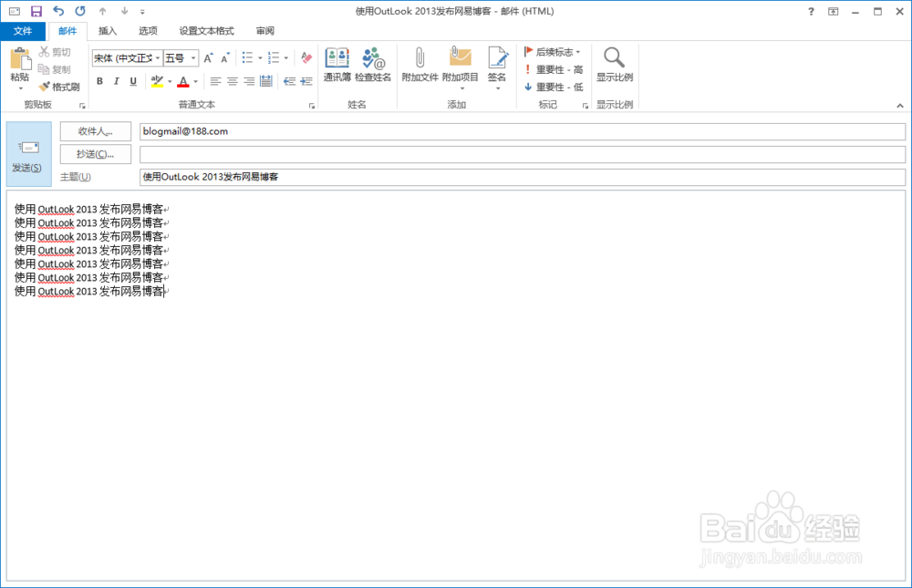Expand the 粘贴 paste options arrow
The width and height of the screenshot is (912, 588).
pos(20,88)
